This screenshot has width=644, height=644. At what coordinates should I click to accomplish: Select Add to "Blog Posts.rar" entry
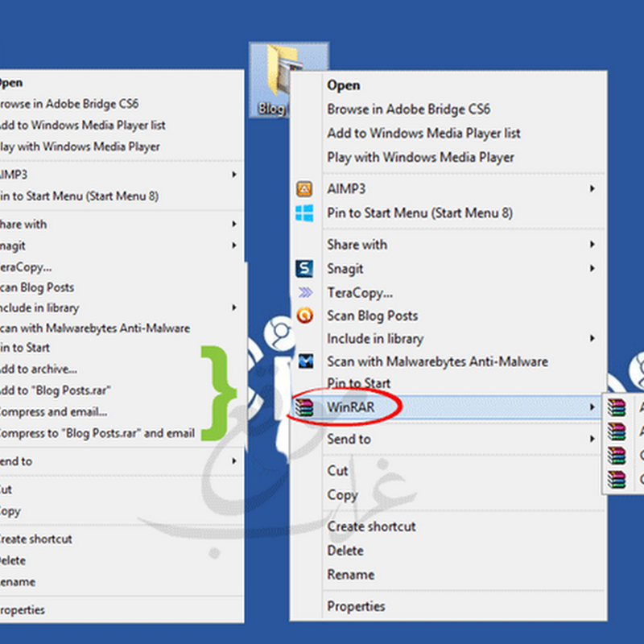[55, 390]
